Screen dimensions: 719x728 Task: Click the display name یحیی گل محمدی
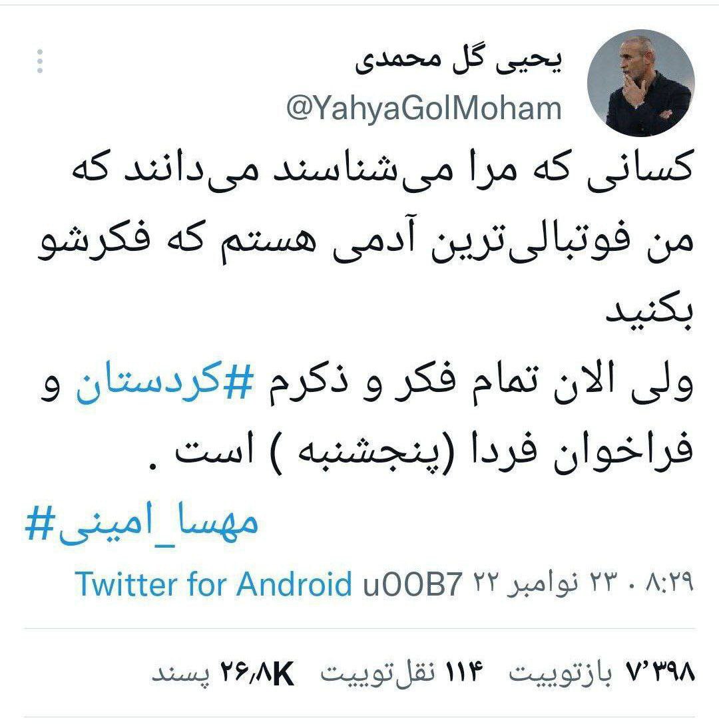[459, 63]
